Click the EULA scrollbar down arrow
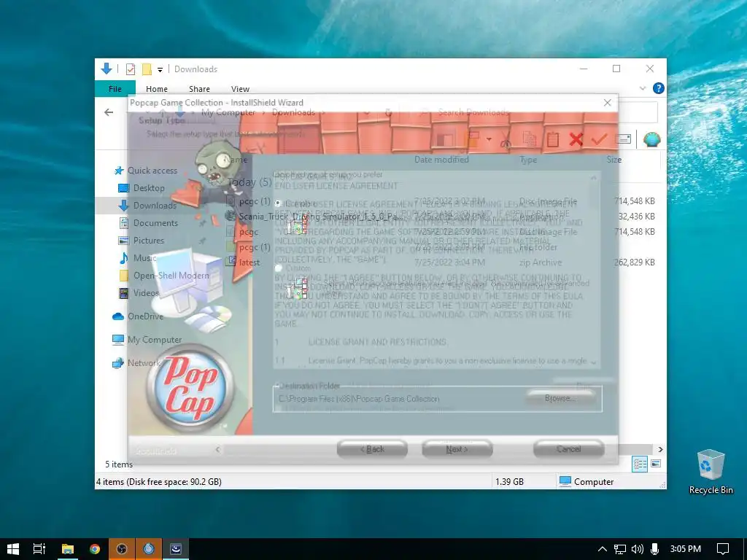The width and height of the screenshot is (747, 560). 594,362
